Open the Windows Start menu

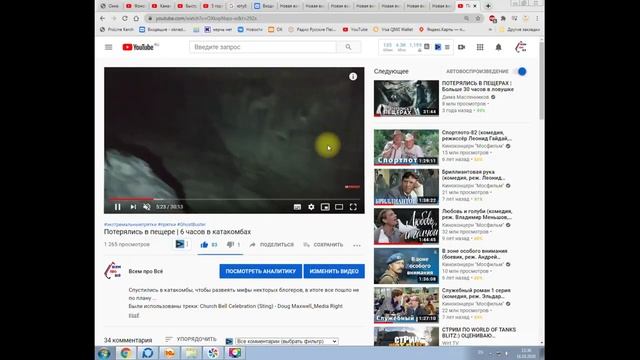click(x=104, y=353)
